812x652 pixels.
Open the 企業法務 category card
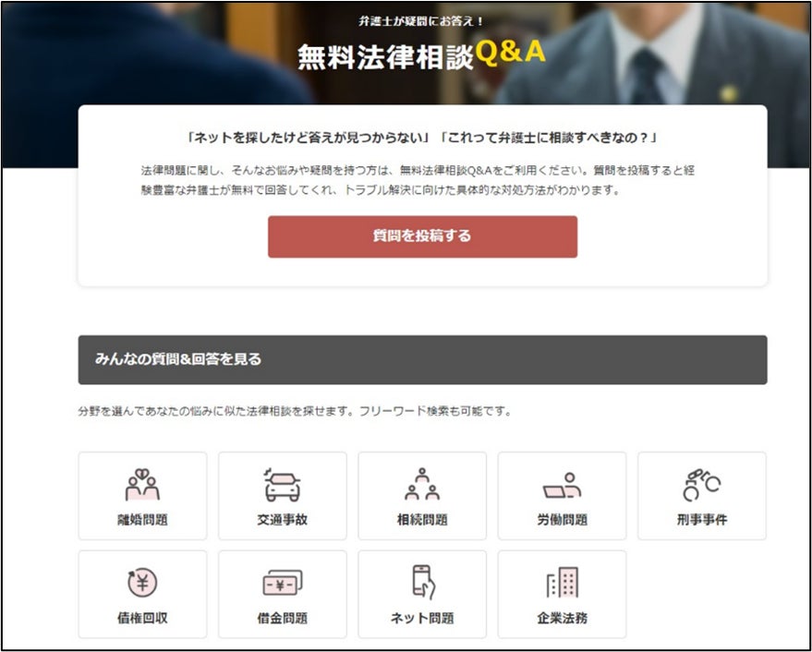point(562,594)
